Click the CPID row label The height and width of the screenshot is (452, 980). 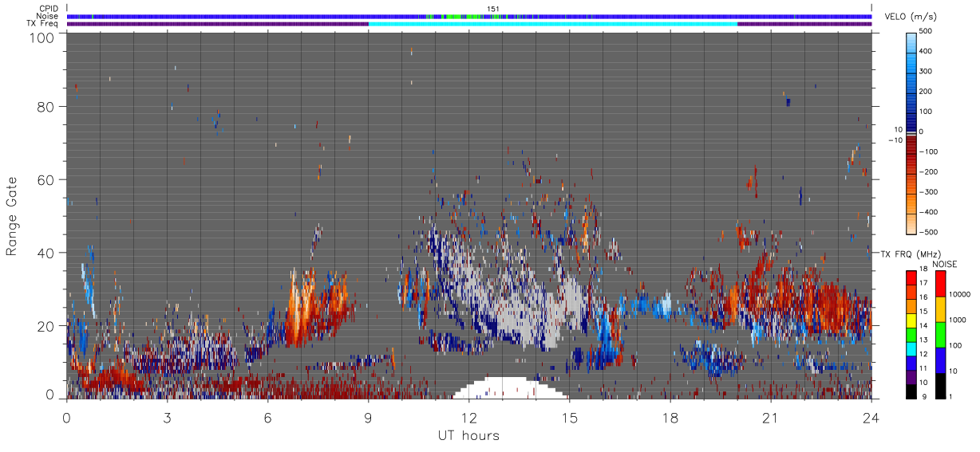pyautogui.click(x=48, y=9)
